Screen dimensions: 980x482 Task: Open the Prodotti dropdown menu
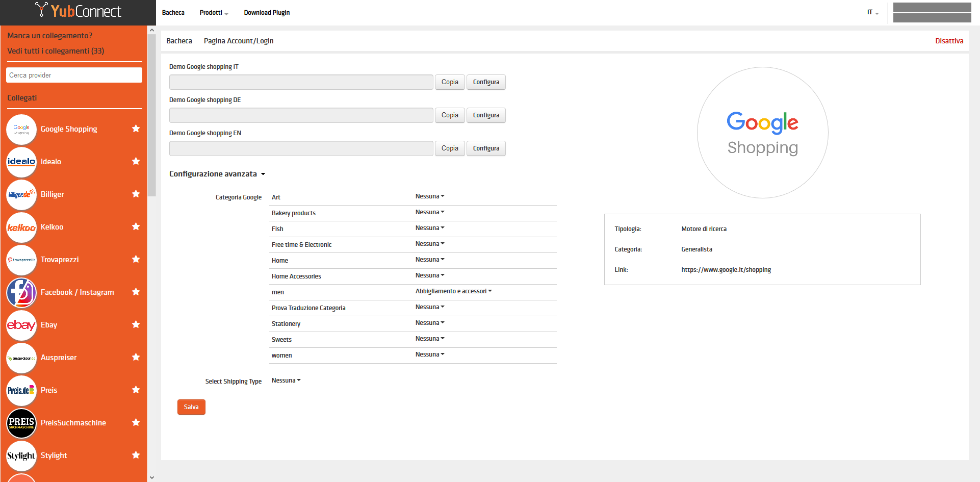214,13
